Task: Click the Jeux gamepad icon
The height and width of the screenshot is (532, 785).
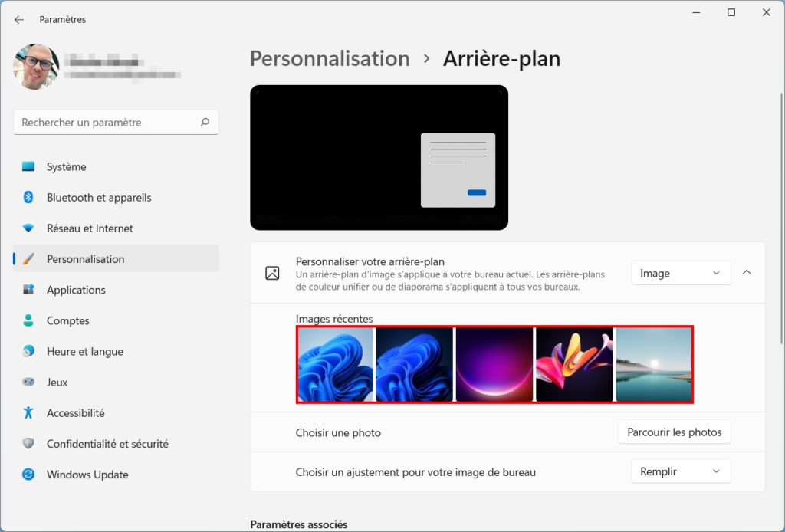Action: [28, 382]
